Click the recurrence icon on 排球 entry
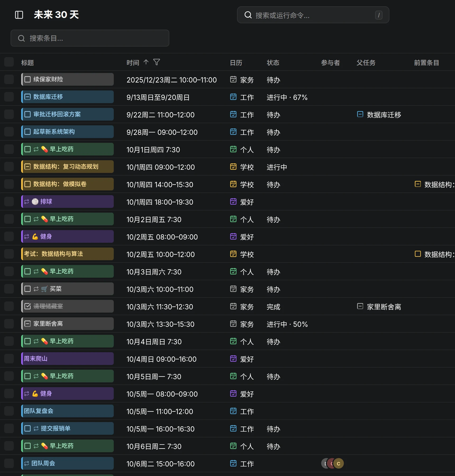The image size is (455, 476). [x=27, y=202]
